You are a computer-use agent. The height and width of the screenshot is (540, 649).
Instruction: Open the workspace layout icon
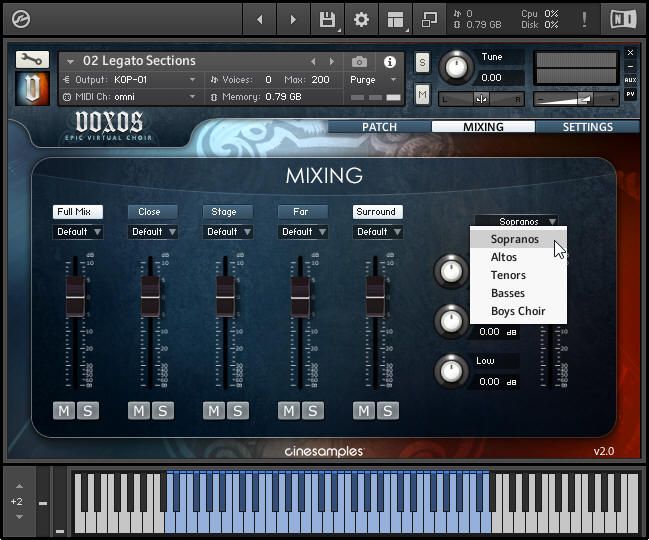click(x=395, y=19)
